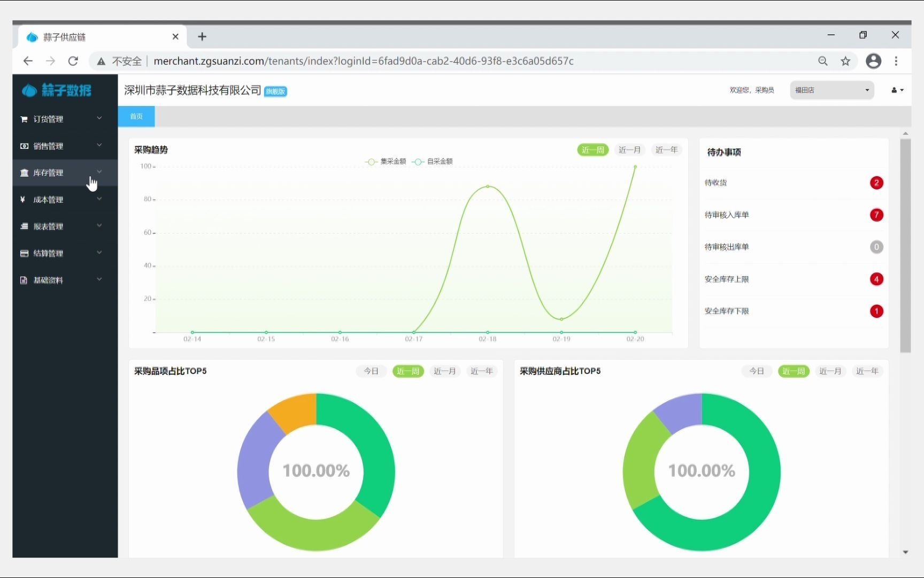The height and width of the screenshot is (578, 924).
Task: Click the 结算管理 card icon
Action: click(24, 253)
